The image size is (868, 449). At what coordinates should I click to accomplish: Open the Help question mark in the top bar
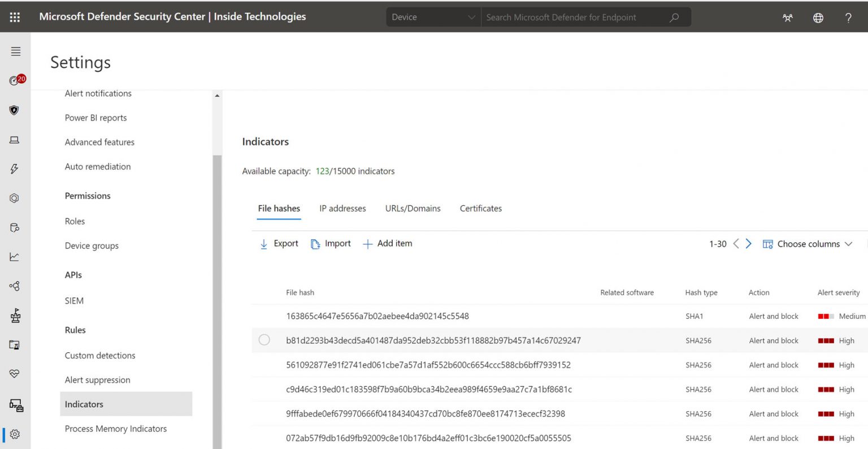pos(848,17)
